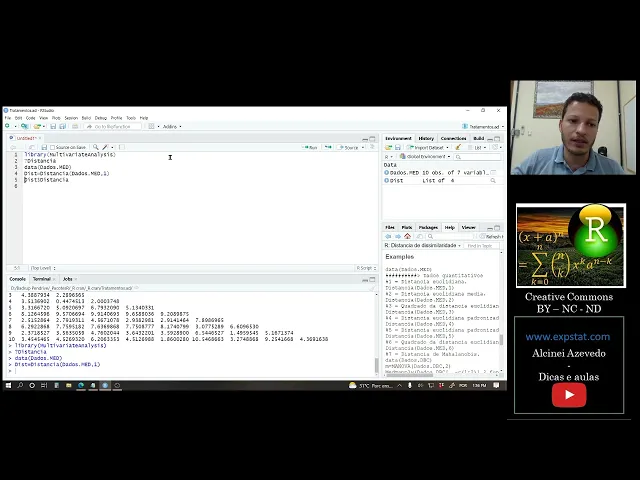Click the taskbar search icon
Image resolution: width=640 pixels, height=480 pixels.
tap(20, 385)
